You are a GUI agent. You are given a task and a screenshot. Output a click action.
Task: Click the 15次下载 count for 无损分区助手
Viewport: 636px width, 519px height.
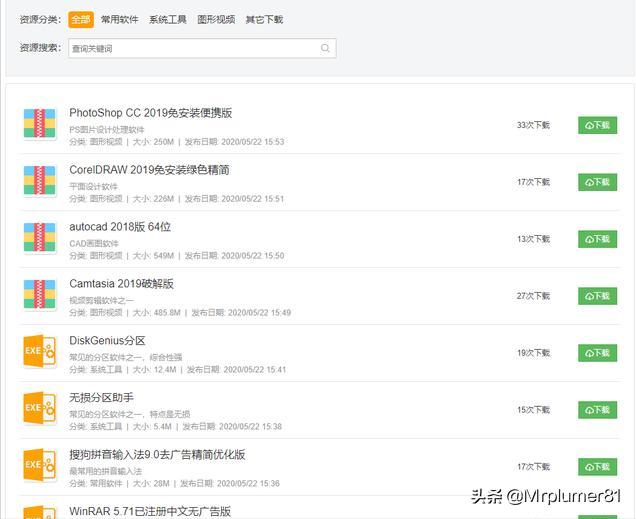tap(533, 410)
